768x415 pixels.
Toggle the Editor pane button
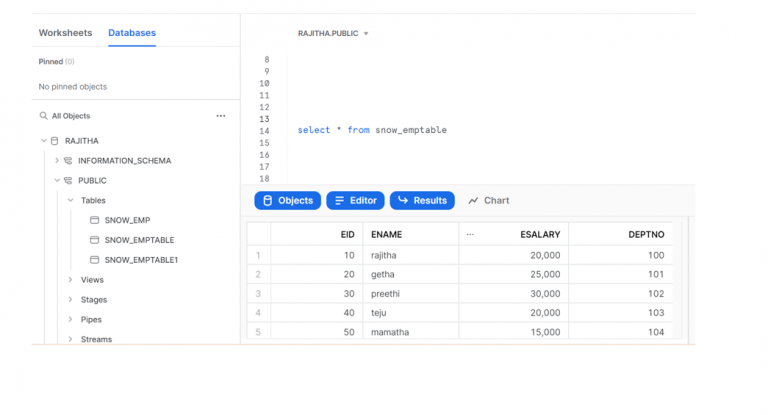[355, 200]
